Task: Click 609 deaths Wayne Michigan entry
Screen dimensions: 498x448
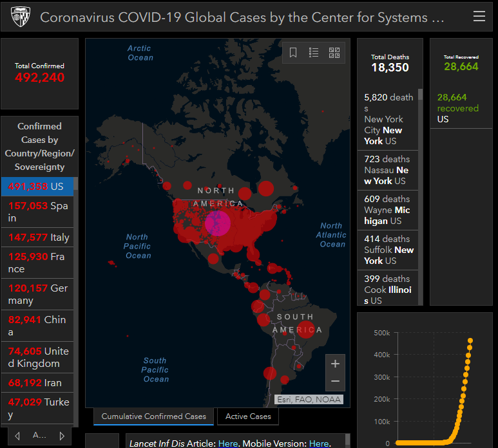Action: (x=388, y=210)
